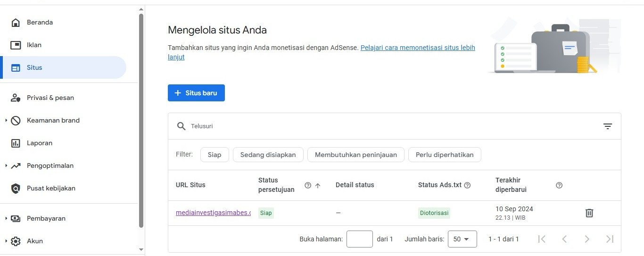Open Laporan menu item
Screen dimensions: 644x256
(x=63, y=143)
